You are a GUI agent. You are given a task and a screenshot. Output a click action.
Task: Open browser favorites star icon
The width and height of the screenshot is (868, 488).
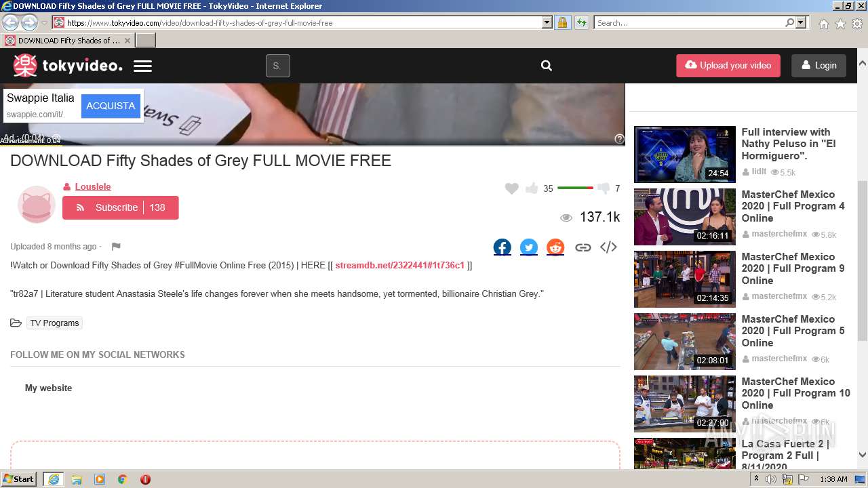pos(840,23)
